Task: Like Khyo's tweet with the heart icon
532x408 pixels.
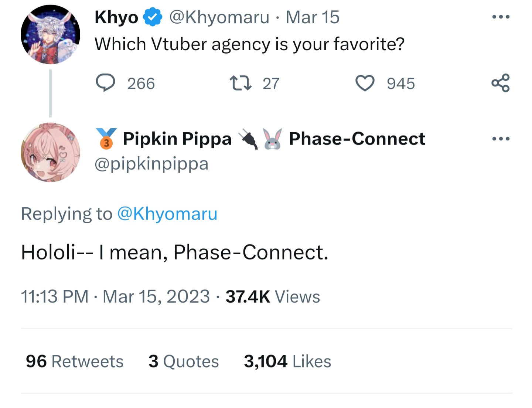Action: 365,83
